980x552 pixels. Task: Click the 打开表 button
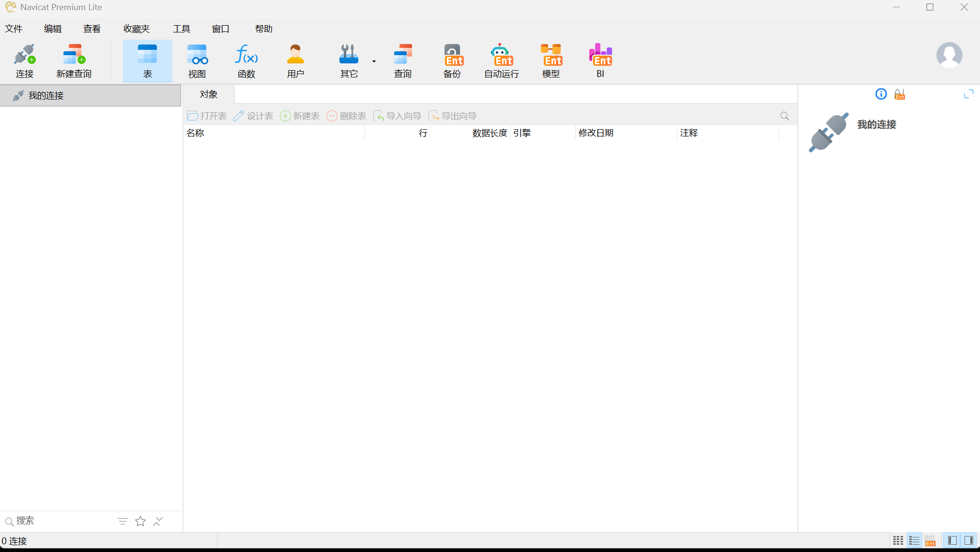tap(207, 116)
